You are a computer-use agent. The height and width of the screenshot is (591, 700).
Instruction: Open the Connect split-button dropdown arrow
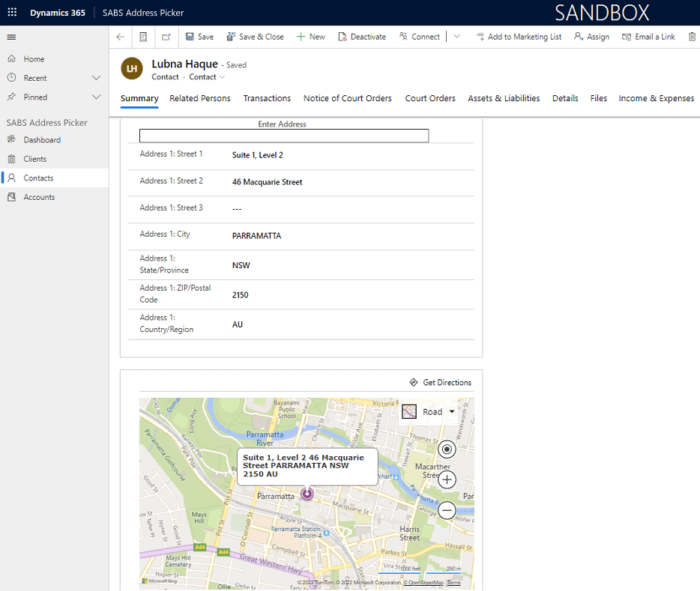(457, 37)
